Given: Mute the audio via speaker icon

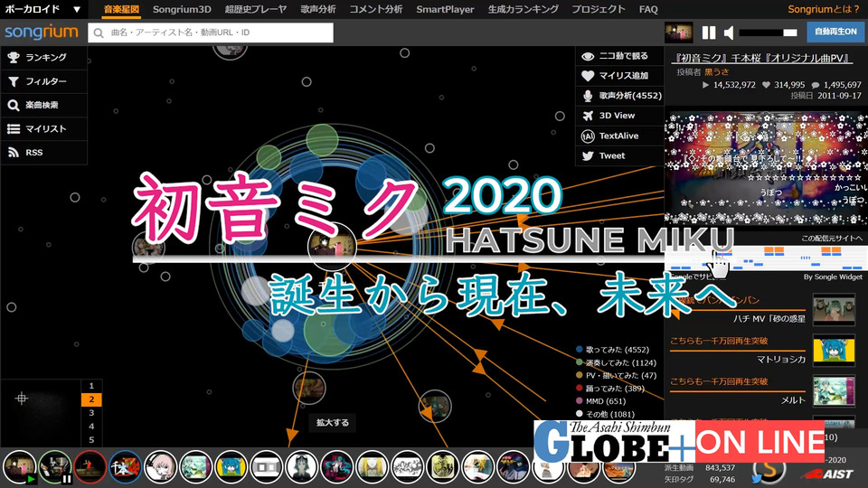Looking at the screenshot, I should pyautogui.click(x=729, y=33).
